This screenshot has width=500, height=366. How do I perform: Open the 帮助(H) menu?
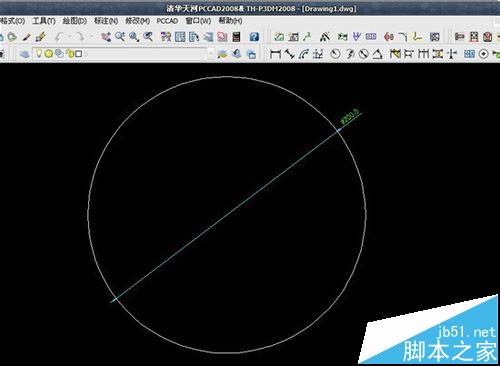coord(230,21)
